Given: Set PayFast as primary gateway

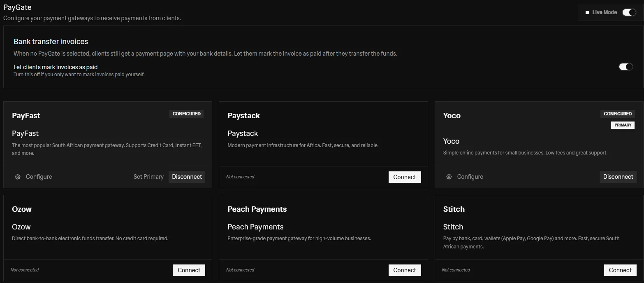Looking at the screenshot, I should click(x=148, y=177).
